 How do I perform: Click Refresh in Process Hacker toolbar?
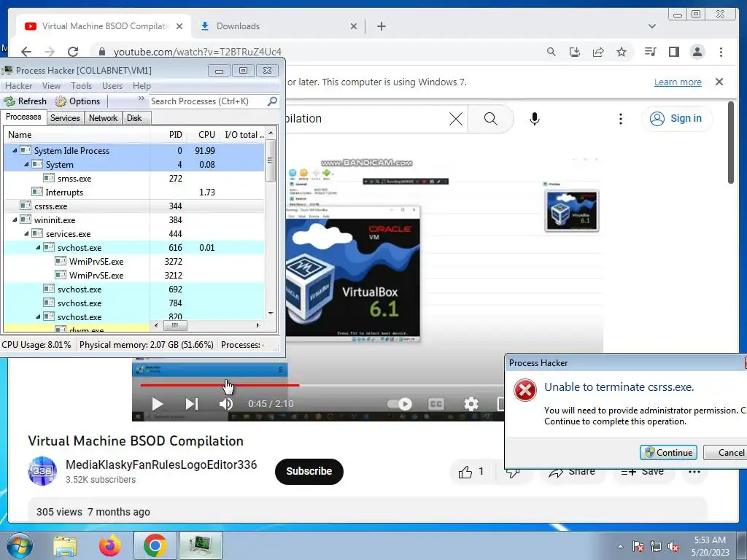point(26,101)
